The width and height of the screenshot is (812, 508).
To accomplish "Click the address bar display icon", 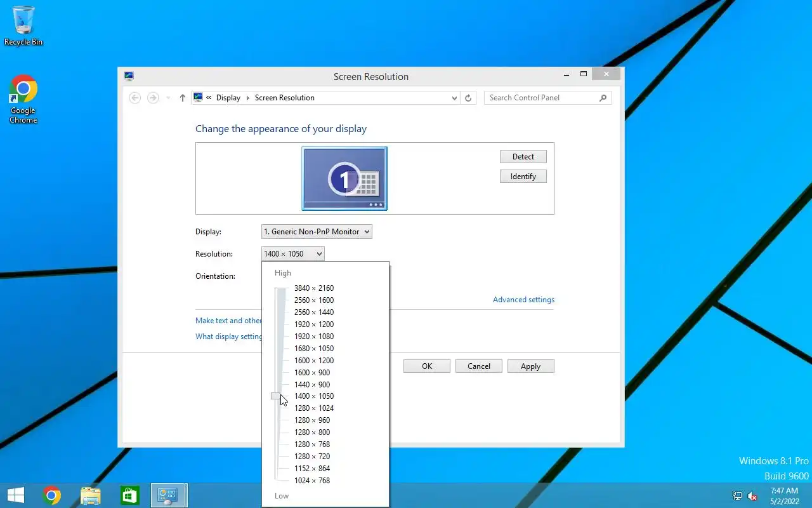I will 198,98.
